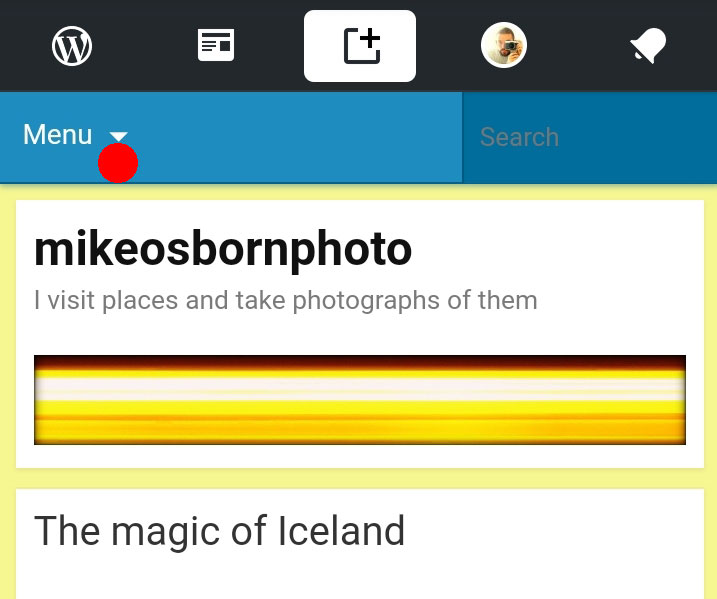Open the Menu label in blue bar
Viewport: 717px width, 599px height.
[58, 135]
